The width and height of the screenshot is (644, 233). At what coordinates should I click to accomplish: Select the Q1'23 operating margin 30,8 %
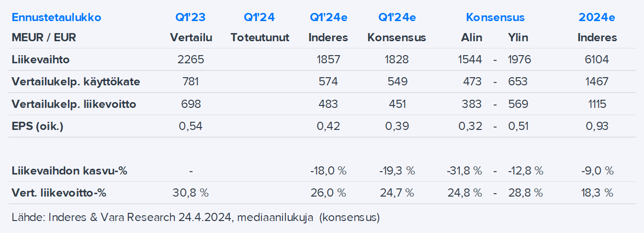coord(191,193)
